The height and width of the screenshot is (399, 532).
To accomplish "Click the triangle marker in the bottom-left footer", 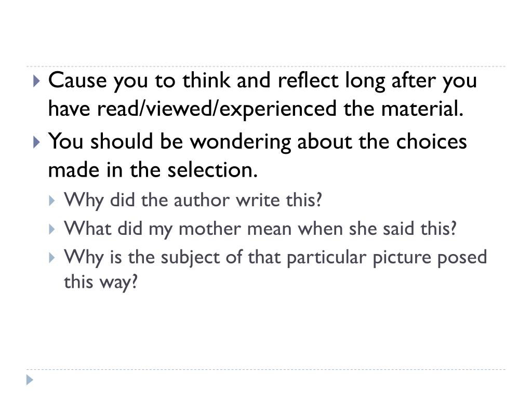I will pyautogui.click(x=30, y=380).
